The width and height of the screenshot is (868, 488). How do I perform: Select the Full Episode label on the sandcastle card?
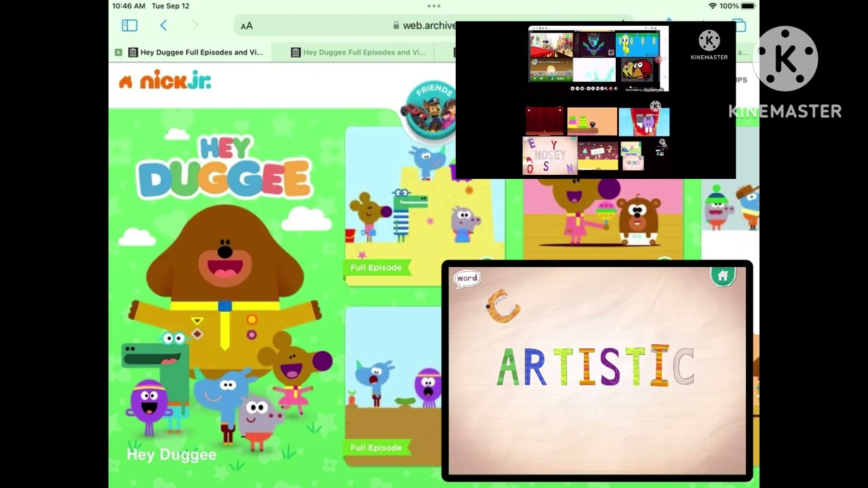coord(376,268)
